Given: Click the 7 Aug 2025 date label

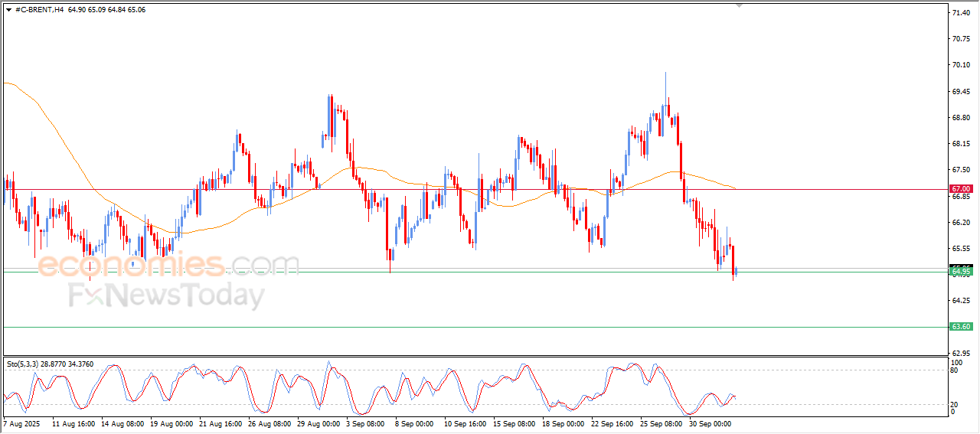Looking at the screenshot, I should (x=24, y=423).
